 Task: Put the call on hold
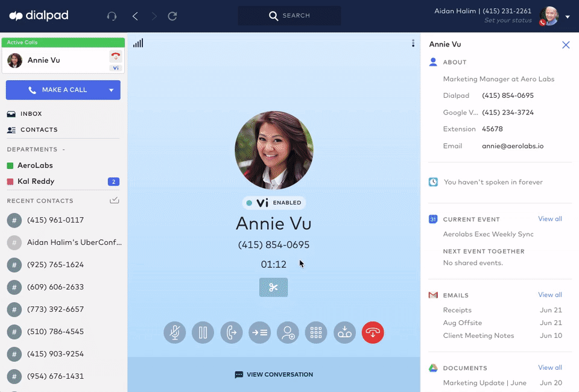click(x=203, y=332)
